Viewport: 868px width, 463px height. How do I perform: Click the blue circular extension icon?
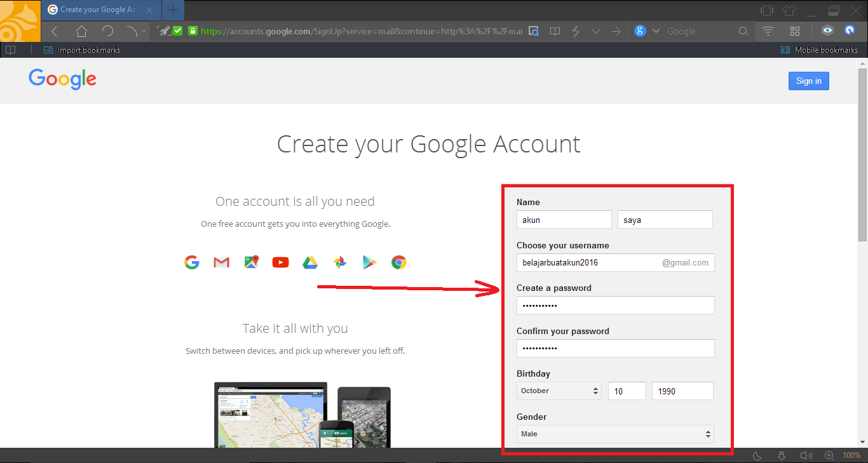850,30
